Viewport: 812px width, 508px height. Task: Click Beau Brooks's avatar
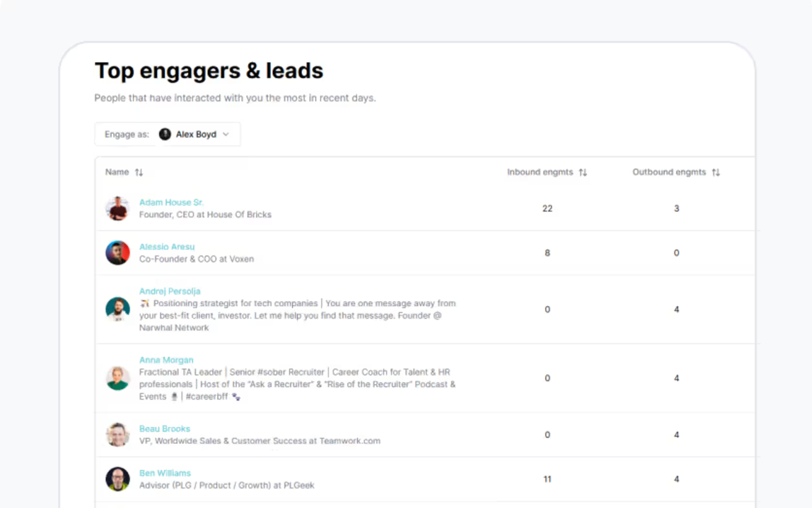click(117, 434)
